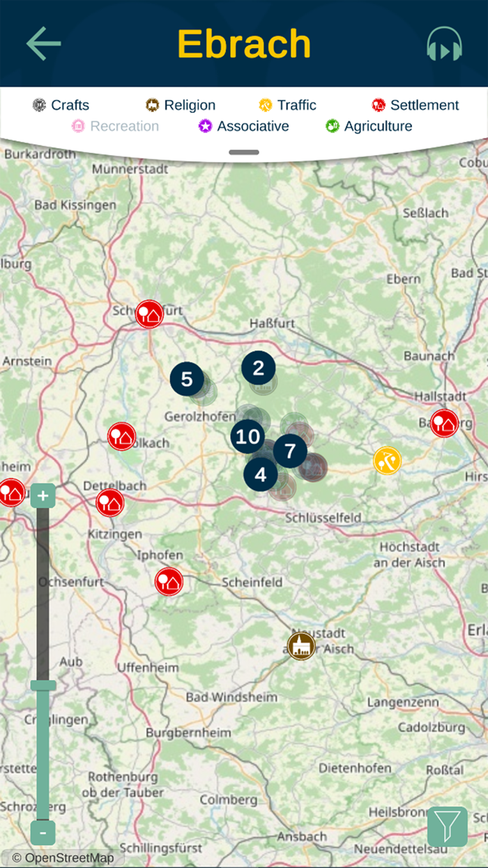Open the audio guide headphones icon

[445, 44]
